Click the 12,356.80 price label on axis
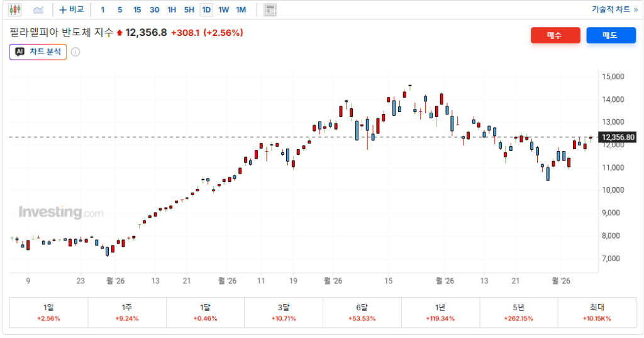 pyautogui.click(x=618, y=137)
